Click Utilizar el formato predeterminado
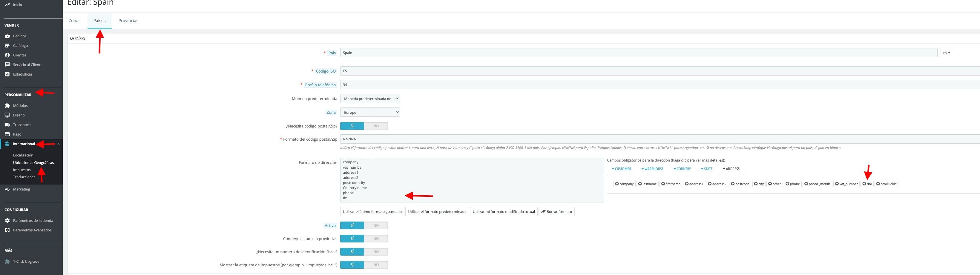 pos(437,212)
